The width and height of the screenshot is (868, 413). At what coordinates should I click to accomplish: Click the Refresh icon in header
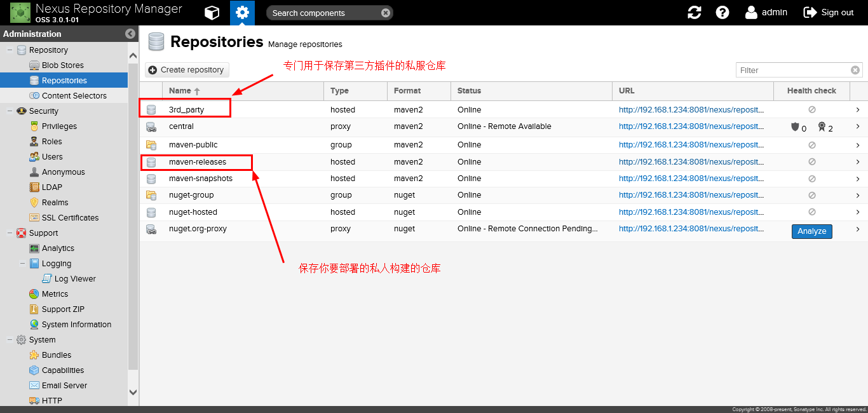(695, 13)
